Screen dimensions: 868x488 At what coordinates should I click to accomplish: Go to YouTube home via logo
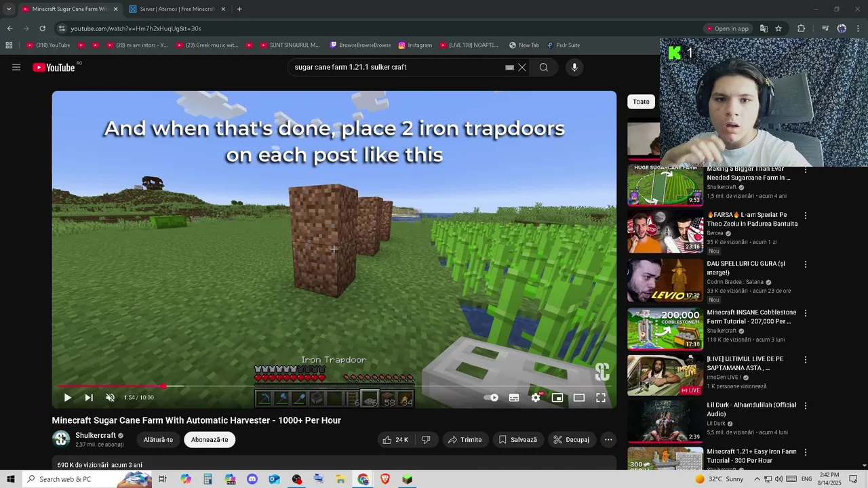pyautogui.click(x=54, y=67)
